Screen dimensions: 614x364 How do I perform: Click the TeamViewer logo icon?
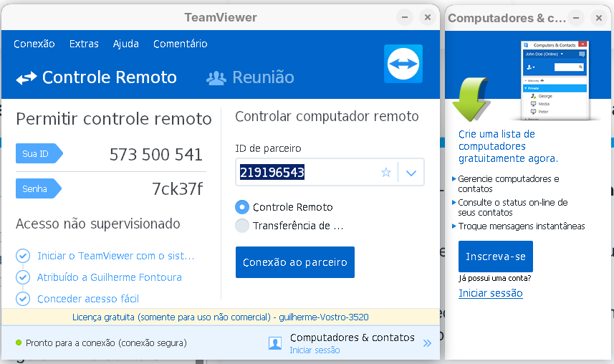403,64
